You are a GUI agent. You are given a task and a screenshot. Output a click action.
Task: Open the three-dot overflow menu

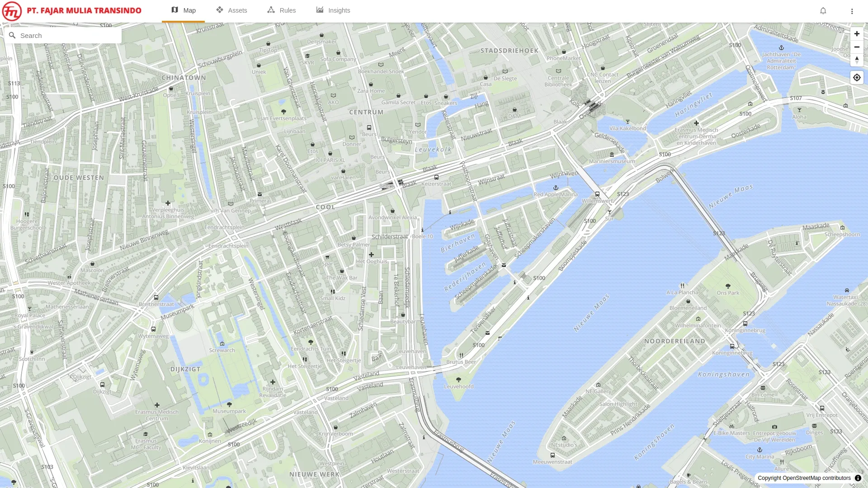click(852, 11)
